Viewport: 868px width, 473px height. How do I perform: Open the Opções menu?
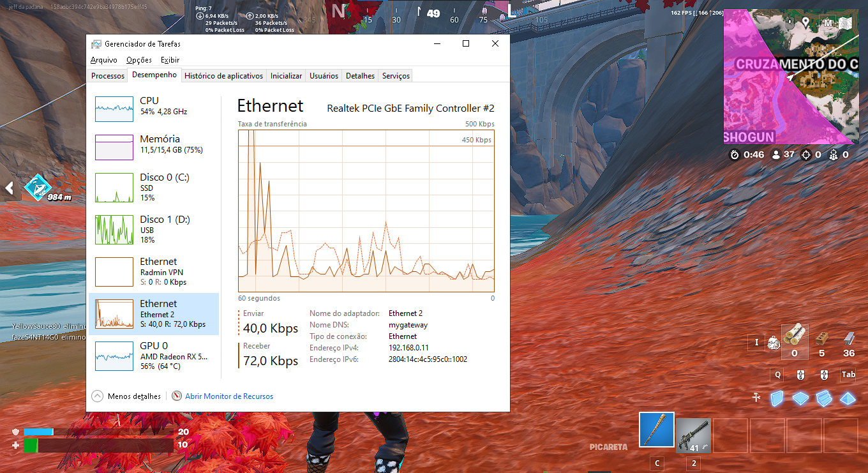click(x=139, y=59)
